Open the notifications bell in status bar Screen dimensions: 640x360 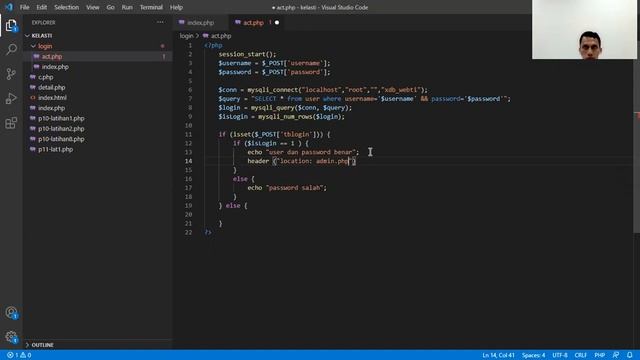coord(630,355)
